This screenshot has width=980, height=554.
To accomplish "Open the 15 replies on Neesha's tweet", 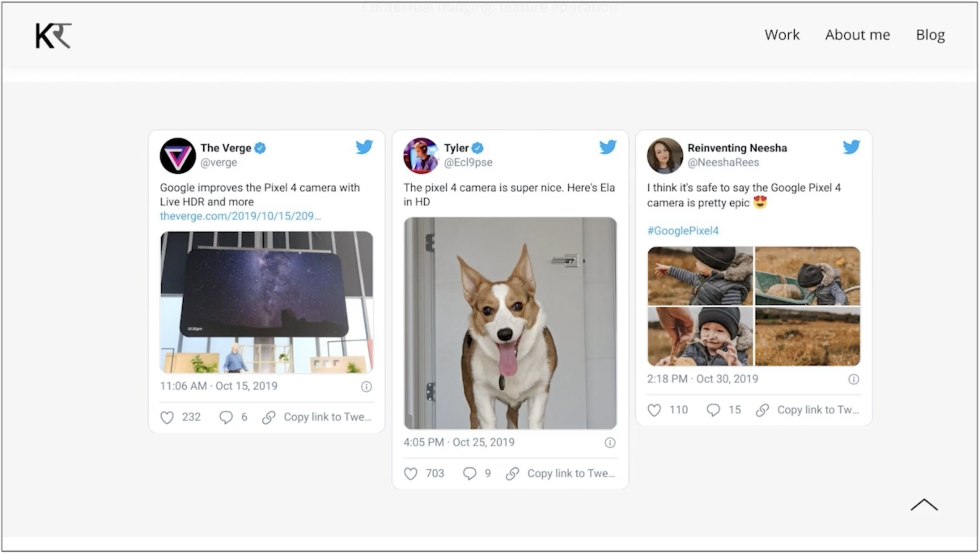I will [x=713, y=410].
